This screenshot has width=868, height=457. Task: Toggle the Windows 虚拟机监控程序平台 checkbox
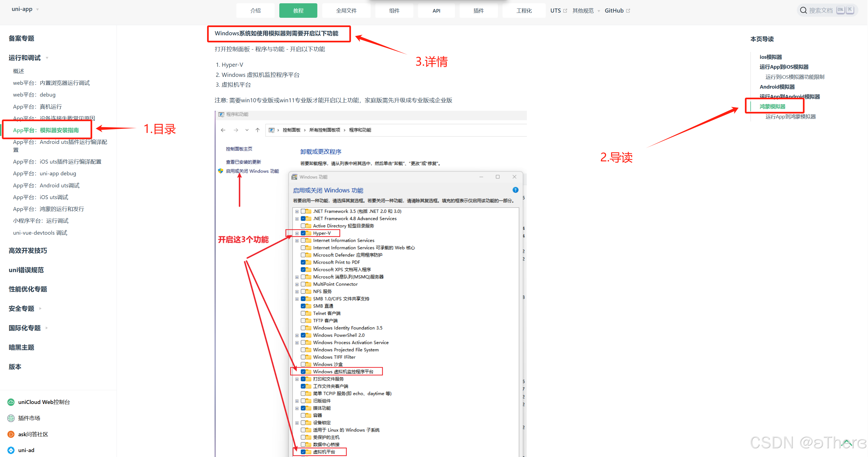[x=303, y=371]
